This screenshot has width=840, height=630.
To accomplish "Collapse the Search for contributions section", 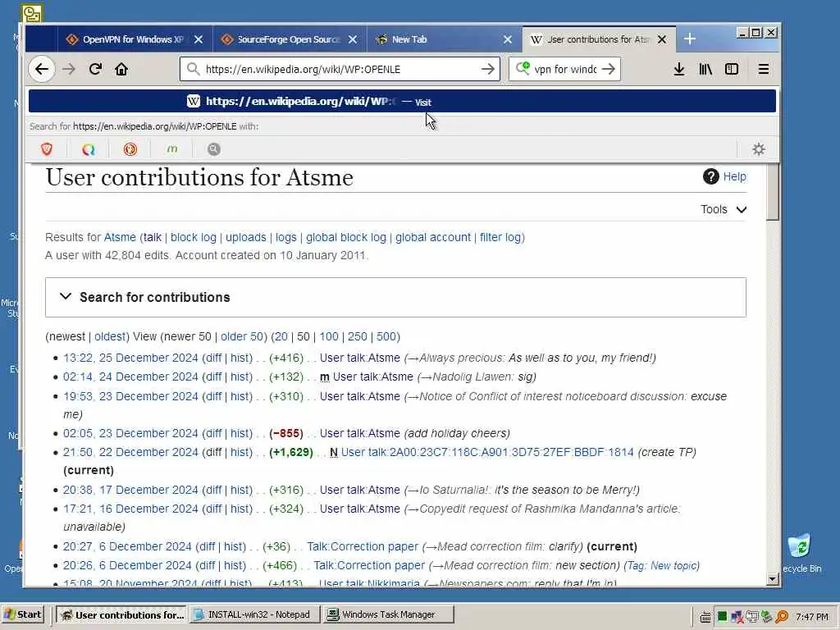I will tap(395, 297).
